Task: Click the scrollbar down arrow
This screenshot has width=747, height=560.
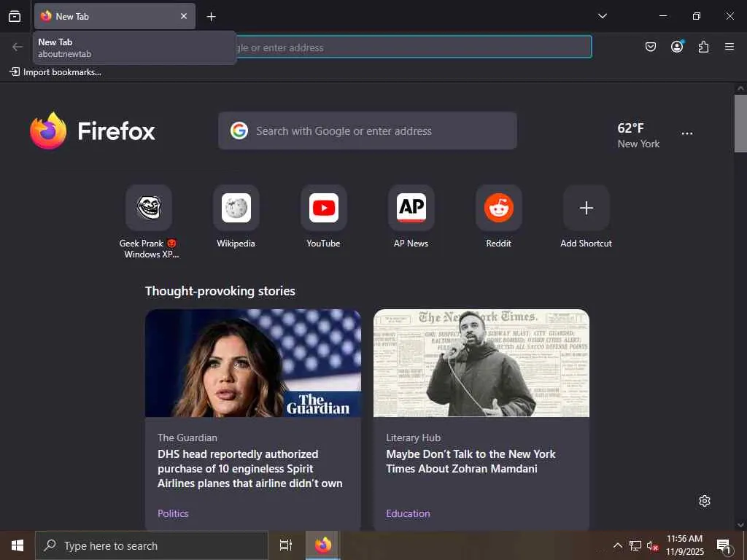Action: pos(740,525)
